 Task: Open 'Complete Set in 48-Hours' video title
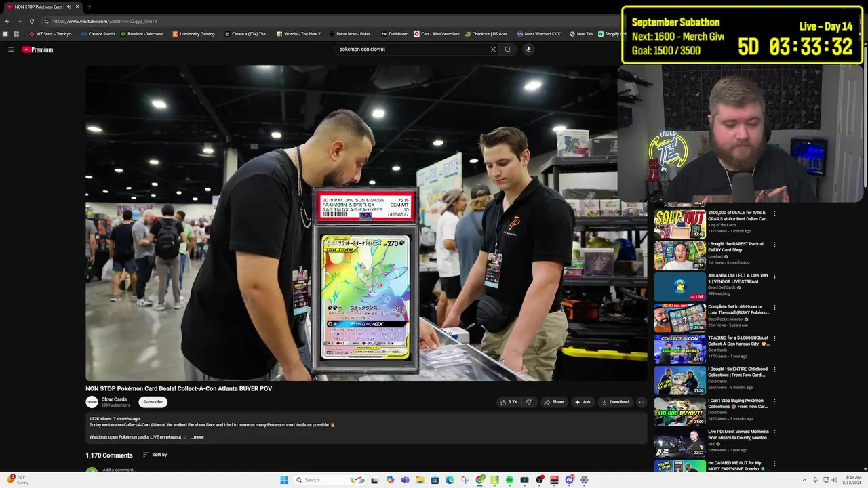pyautogui.click(x=738, y=310)
